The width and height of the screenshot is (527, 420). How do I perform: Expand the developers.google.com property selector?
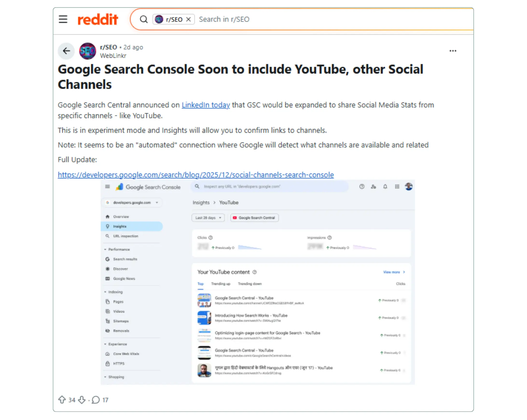tap(132, 202)
